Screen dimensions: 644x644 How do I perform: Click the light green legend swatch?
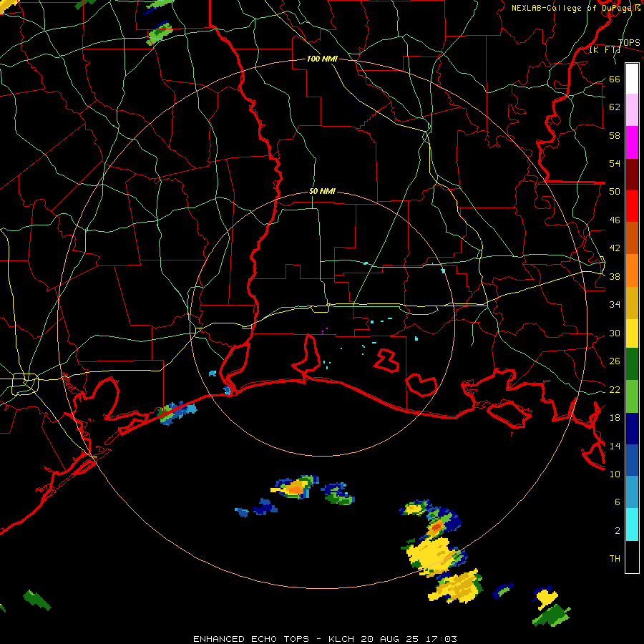pyautogui.click(x=632, y=396)
